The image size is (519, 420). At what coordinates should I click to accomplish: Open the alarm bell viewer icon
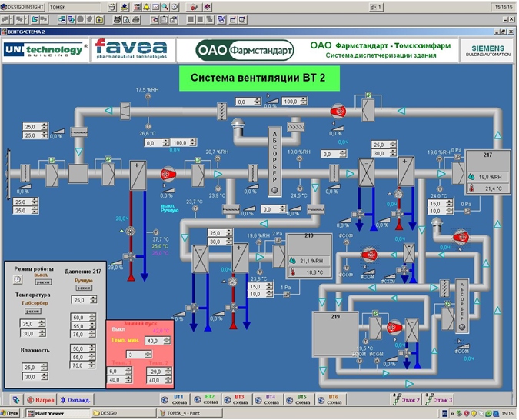pyautogui.click(x=146, y=7)
